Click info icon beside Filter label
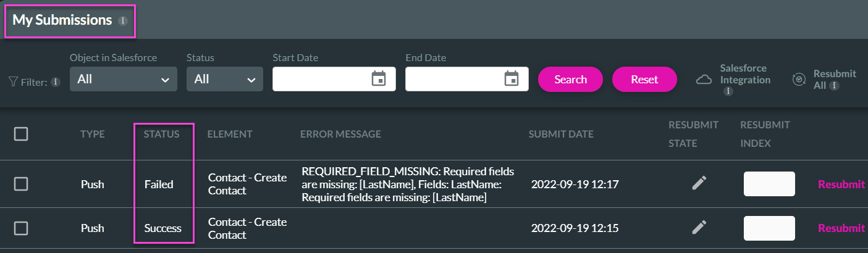This screenshot has height=253, width=868. 56,82
